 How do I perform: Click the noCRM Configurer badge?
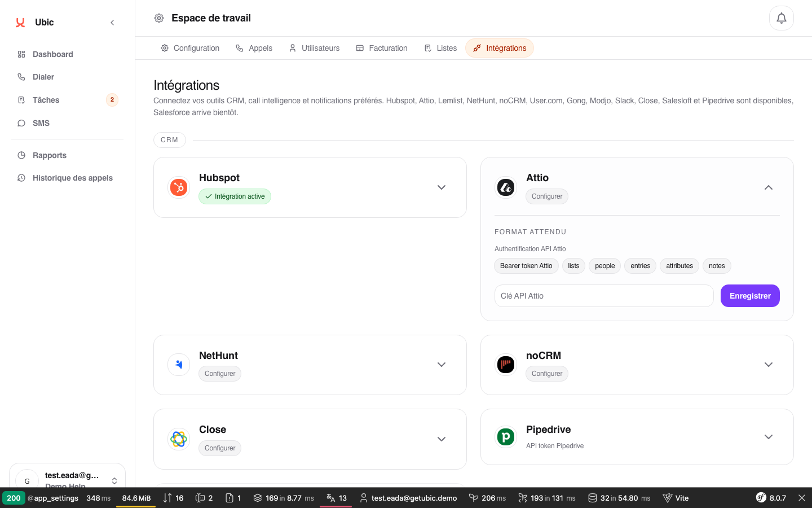[x=547, y=374]
